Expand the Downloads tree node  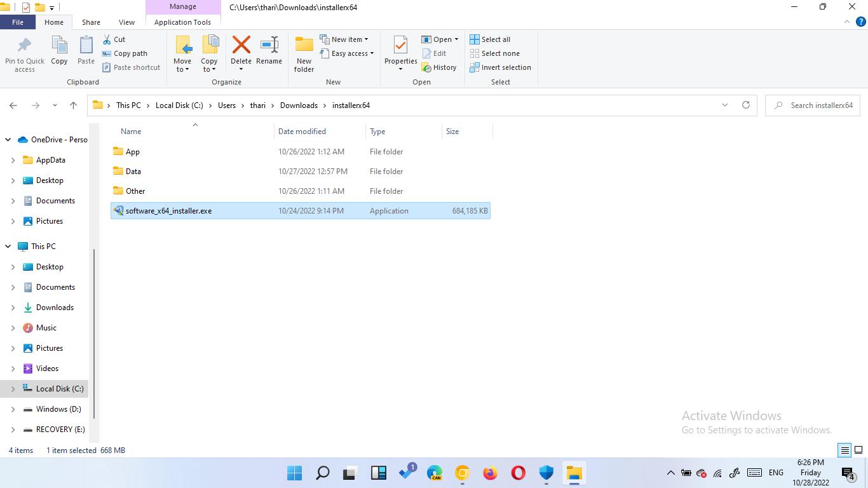click(13, 308)
